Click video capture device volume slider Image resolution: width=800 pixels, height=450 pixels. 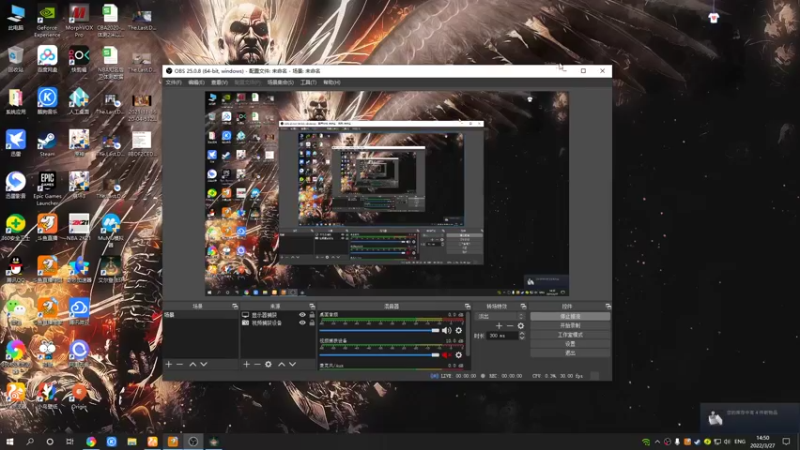click(380, 355)
